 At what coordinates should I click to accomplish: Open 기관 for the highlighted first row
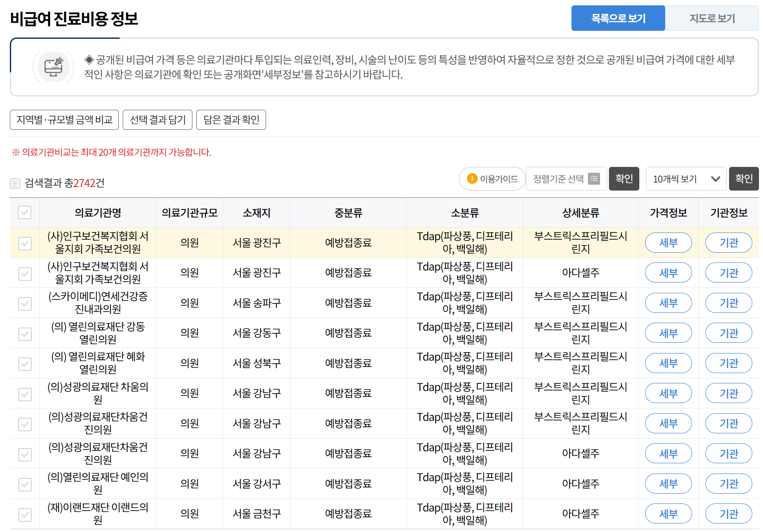[x=729, y=243]
